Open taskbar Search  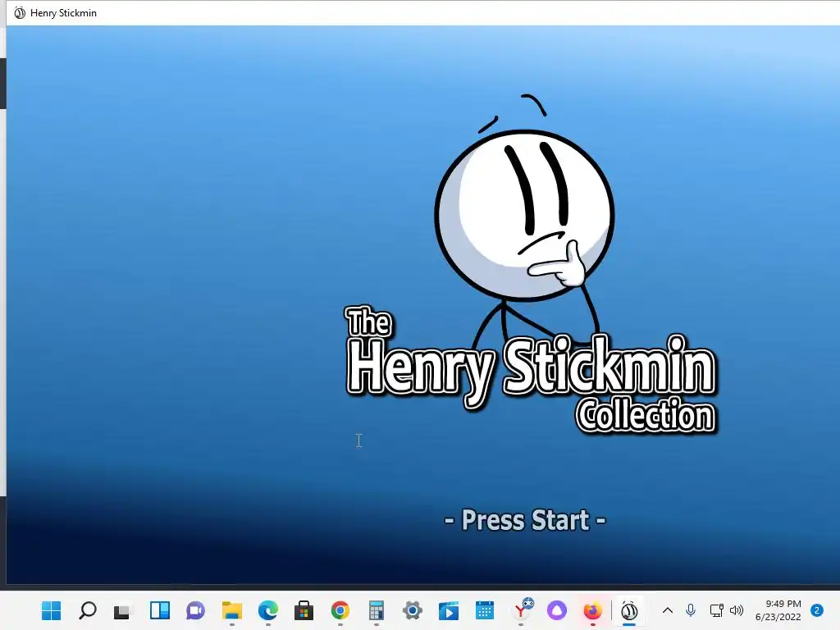(x=87, y=610)
